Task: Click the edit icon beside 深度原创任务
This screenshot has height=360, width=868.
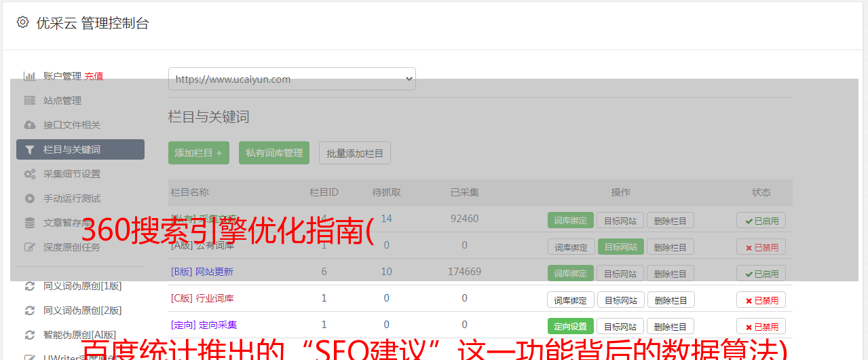Action: click(x=29, y=247)
